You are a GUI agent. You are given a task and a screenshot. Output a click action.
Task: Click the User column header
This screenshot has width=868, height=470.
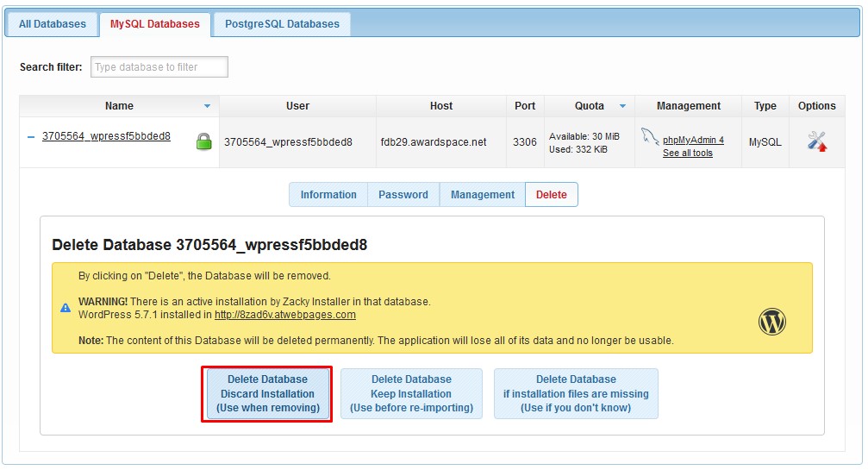point(298,106)
